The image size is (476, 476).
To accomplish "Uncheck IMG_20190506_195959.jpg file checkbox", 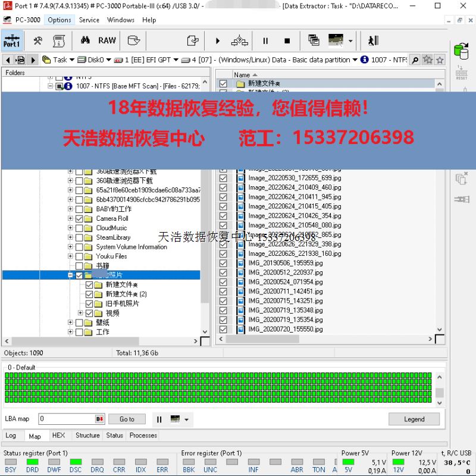I will [223, 263].
